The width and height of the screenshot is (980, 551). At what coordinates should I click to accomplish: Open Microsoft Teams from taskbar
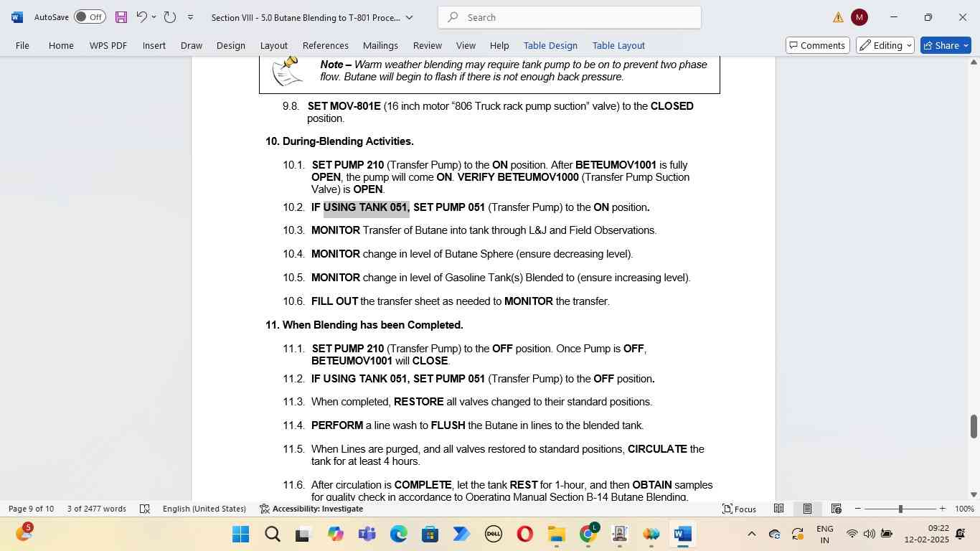[x=367, y=534]
